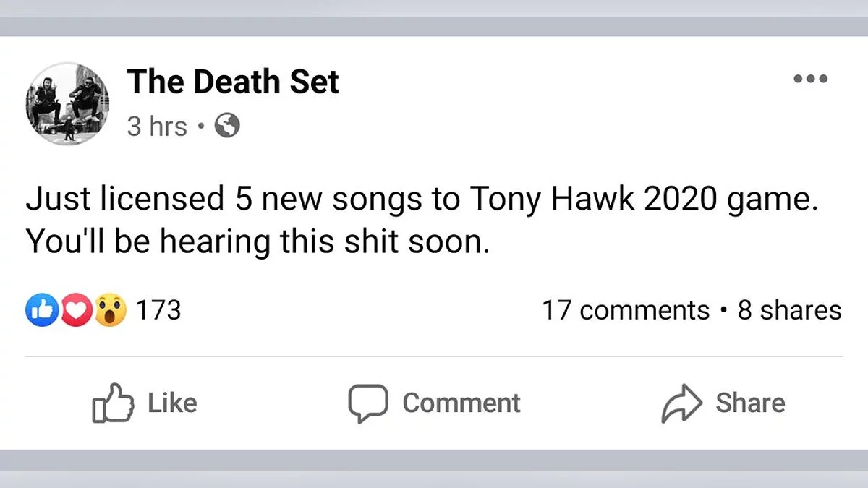Open the 173 reactions count
The image size is (868, 488).
tap(158, 311)
